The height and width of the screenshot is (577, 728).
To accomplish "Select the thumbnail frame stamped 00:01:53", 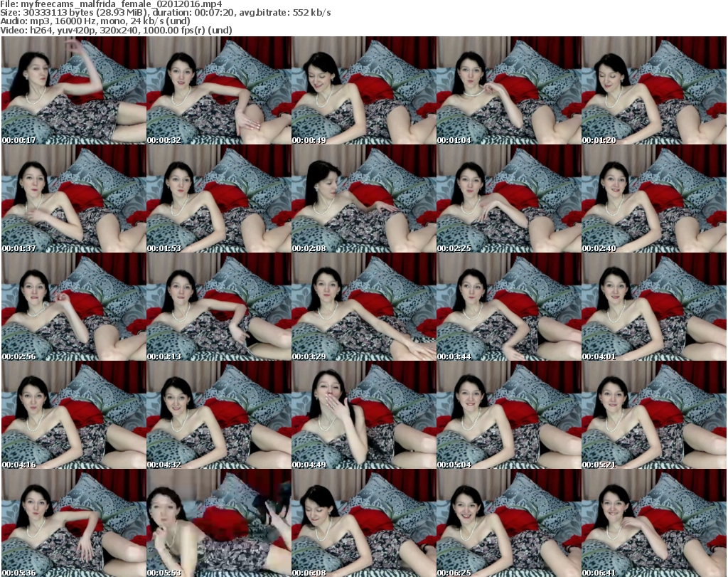I will click(219, 198).
